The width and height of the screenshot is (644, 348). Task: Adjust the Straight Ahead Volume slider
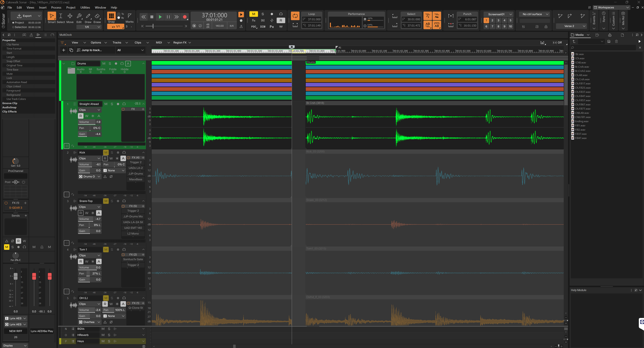(90, 122)
